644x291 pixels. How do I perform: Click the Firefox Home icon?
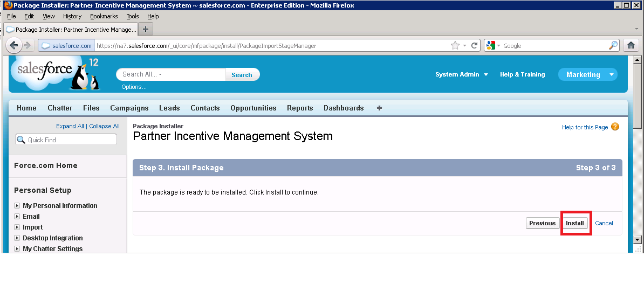(x=631, y=46)
